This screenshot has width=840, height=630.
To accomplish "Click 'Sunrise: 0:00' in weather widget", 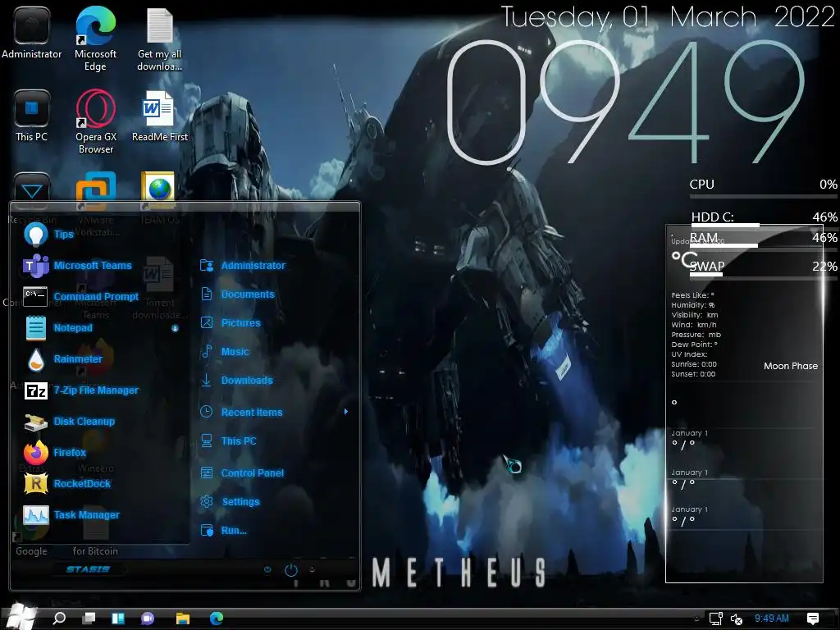I will pos(694,364).
